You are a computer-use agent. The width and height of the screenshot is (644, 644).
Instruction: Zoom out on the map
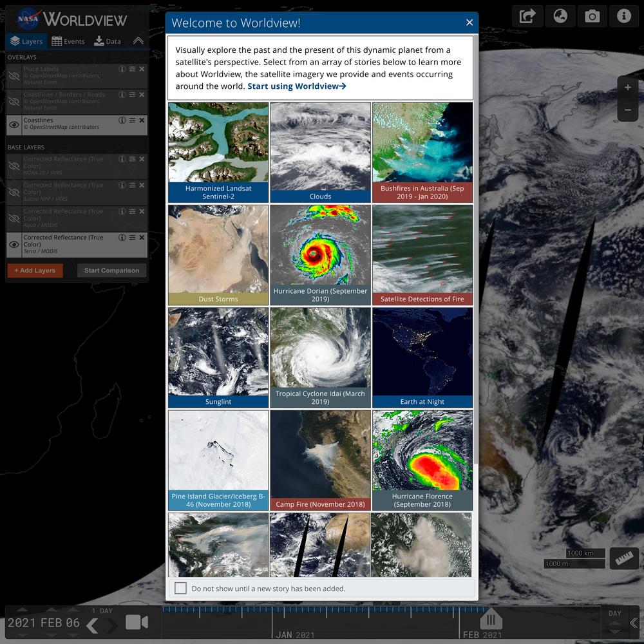pos(627,110)
